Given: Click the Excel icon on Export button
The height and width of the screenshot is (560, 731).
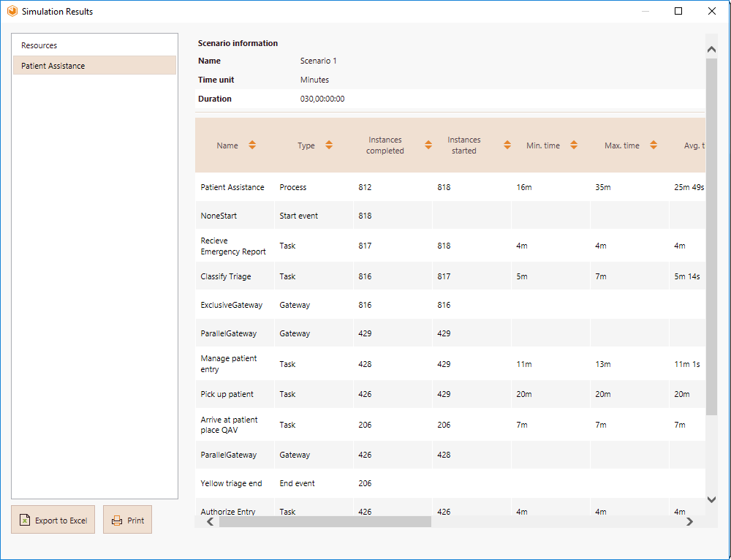Looking at the screenshot, I should coord(25,520).
